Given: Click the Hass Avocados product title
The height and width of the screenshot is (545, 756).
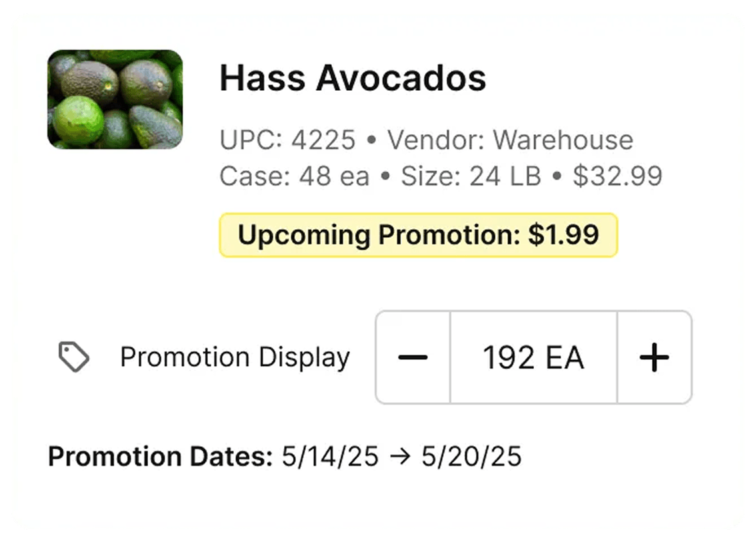Looking at the screenshot, I should (353, 78).
